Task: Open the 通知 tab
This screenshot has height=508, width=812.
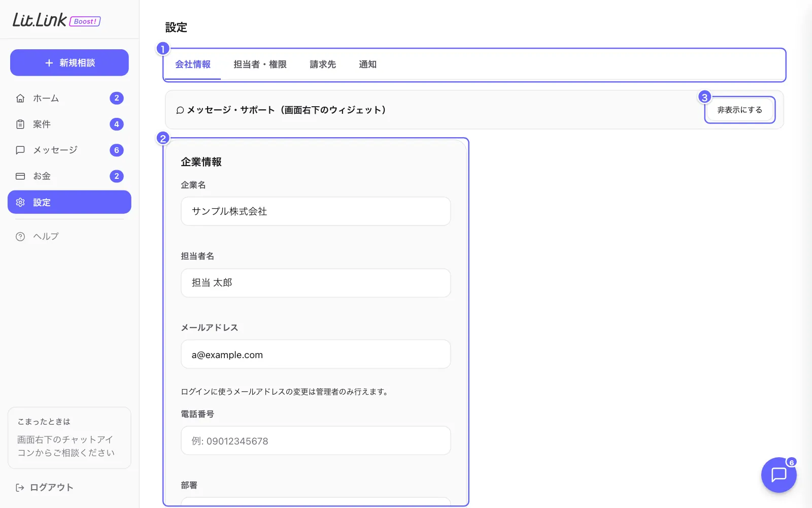Action: pos(367,65)
